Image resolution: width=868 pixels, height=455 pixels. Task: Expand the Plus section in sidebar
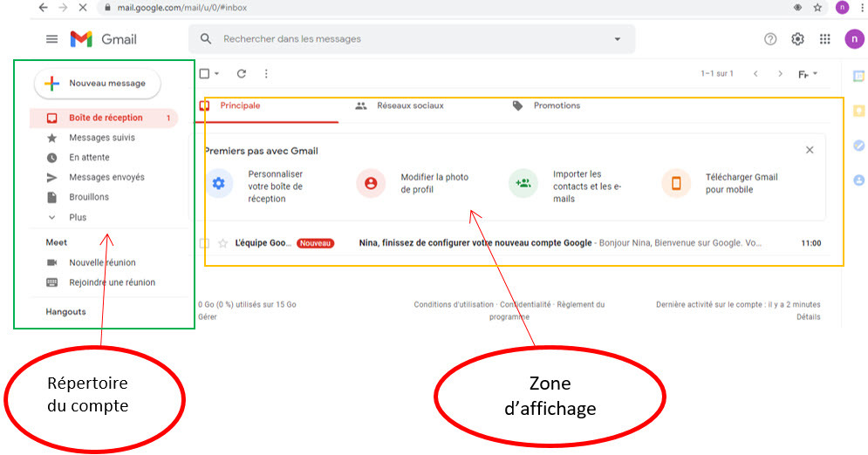point(78,217)
